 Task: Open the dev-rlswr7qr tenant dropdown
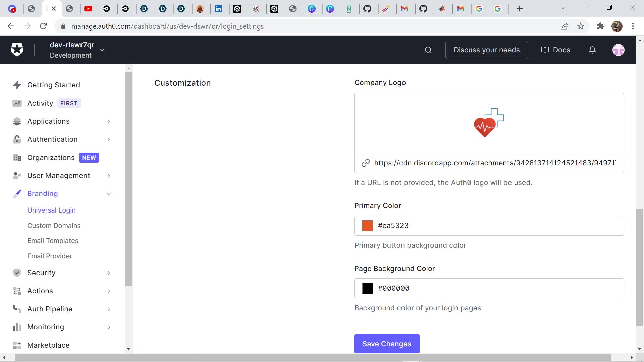[102, 50]
